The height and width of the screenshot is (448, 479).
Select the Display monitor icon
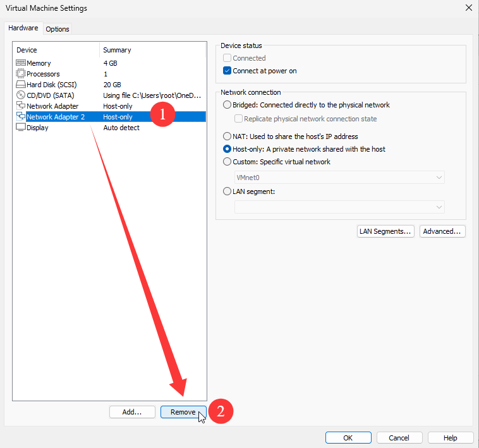click(20, 128)
